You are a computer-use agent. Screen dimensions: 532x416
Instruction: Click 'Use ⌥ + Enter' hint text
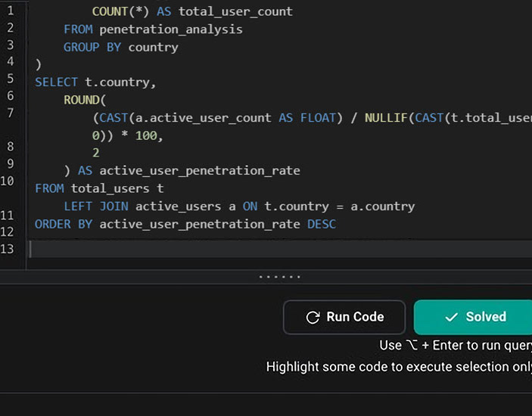pyautogui.click(x=456, y=346)
